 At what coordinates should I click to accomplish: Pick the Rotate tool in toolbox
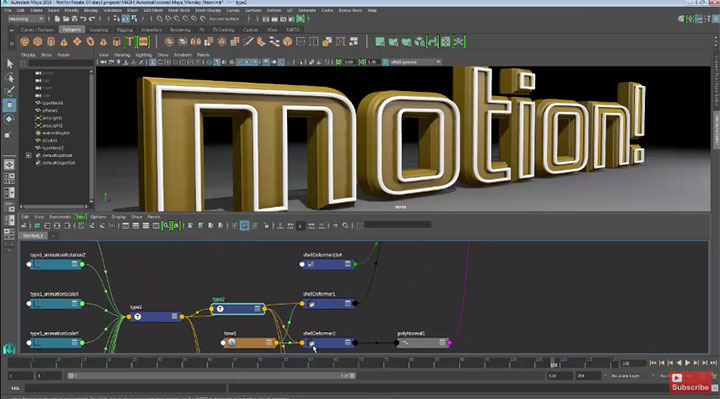[x=9, y=119]
